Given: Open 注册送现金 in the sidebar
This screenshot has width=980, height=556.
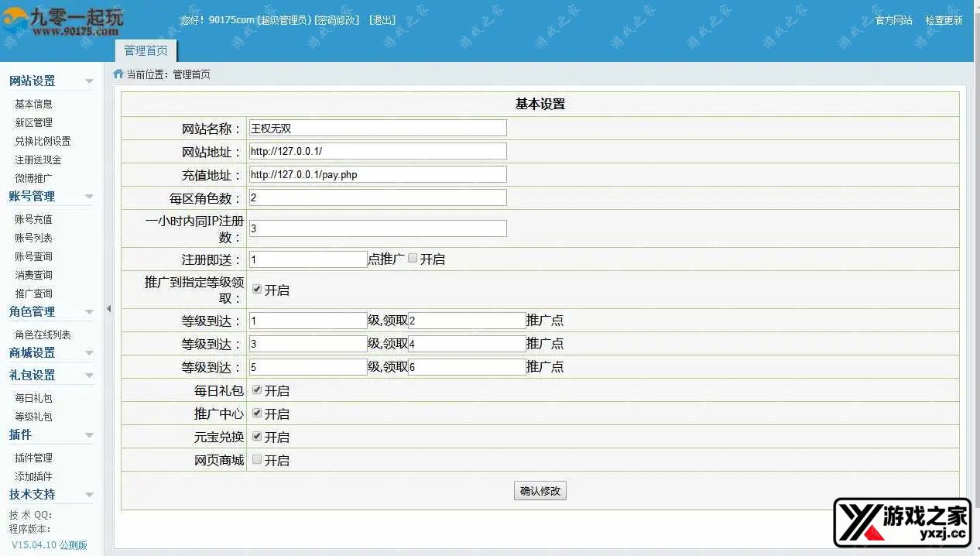Looking at the screenshot, I should [38, 160].
